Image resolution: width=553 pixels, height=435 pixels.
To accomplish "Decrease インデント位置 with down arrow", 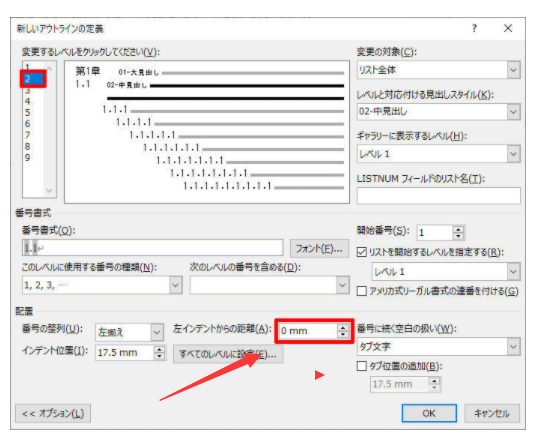I will pyautogui.click(x=159, y=356).
